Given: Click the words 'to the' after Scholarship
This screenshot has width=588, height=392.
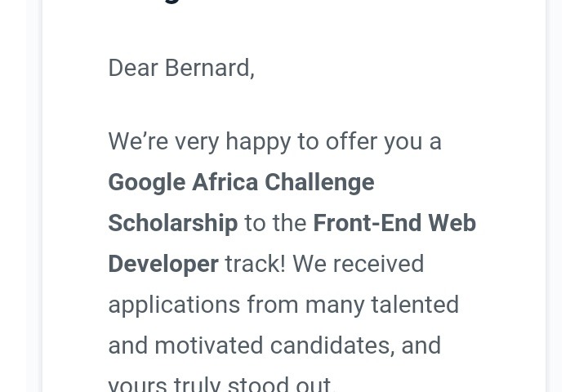Looking at the screenshot, I should coord(275,223).
